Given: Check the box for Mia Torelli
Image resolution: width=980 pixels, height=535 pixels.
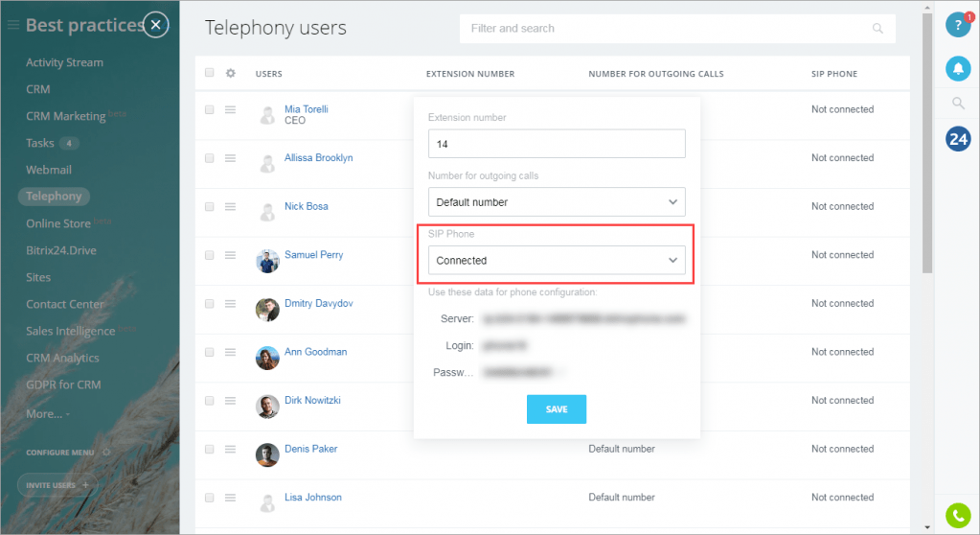Looking at the screenshot, I should 210,109.
